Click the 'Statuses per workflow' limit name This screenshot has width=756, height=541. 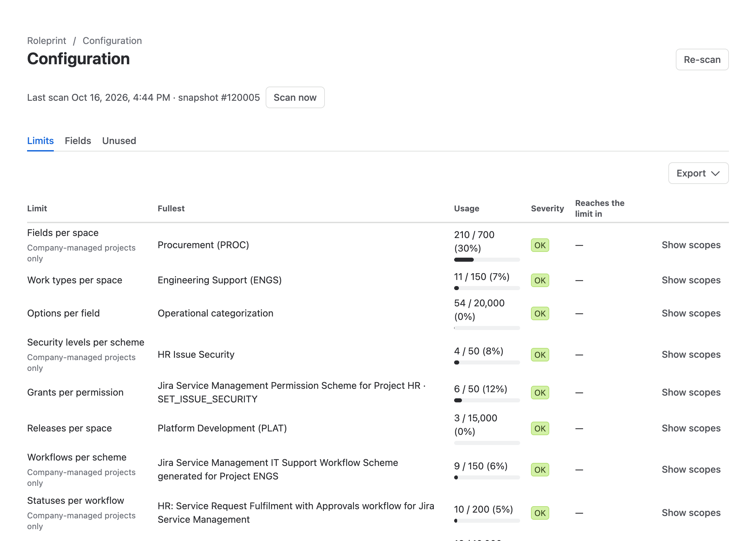[x=75, y=500]
